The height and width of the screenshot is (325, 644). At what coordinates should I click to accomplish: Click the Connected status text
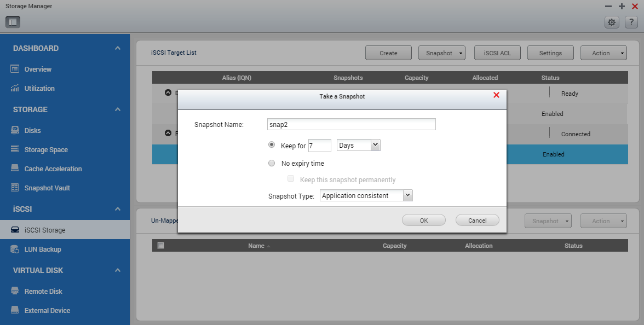(576, 134)
